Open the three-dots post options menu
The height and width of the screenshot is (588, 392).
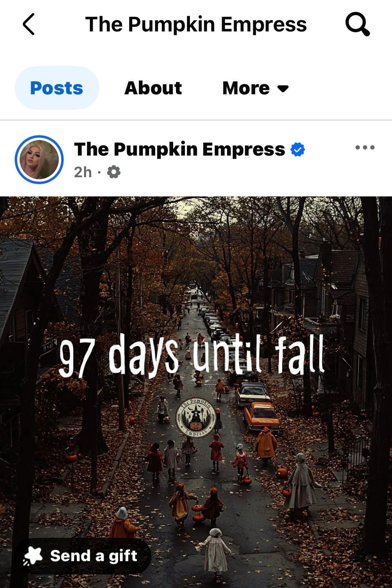365,147
